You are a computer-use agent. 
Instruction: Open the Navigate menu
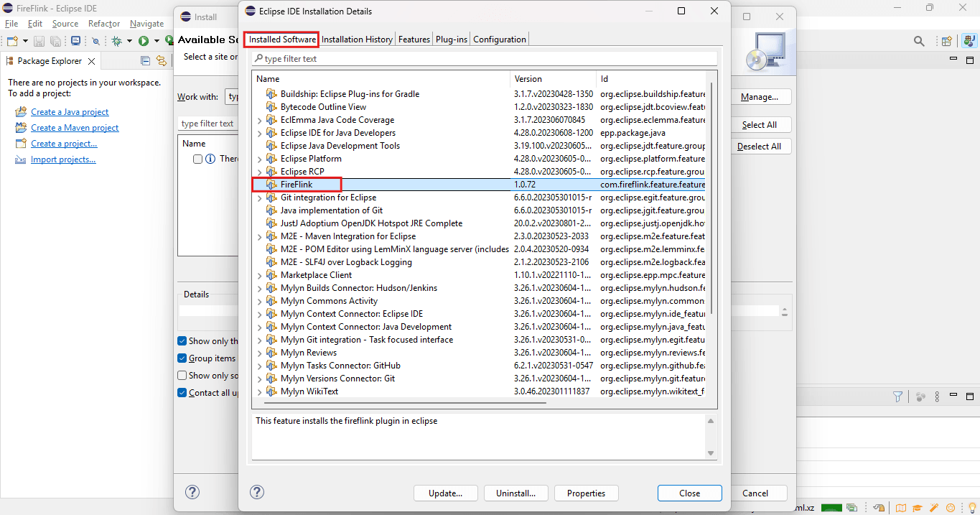tap(146, 24)
